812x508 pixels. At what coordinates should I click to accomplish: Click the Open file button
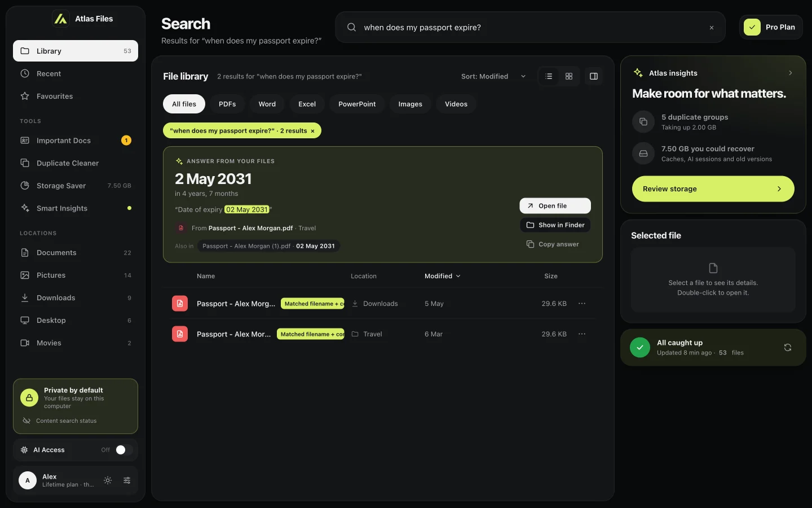coord(555,206)
